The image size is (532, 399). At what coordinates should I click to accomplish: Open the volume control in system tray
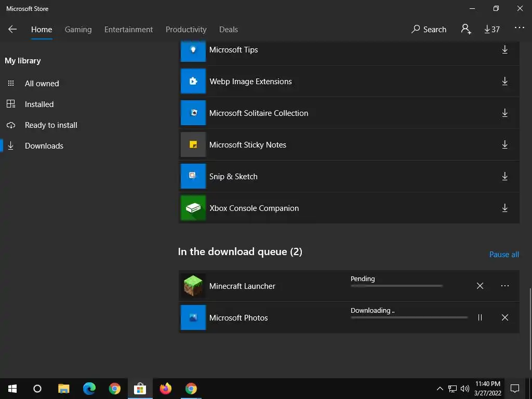click(x=465, y=389)
